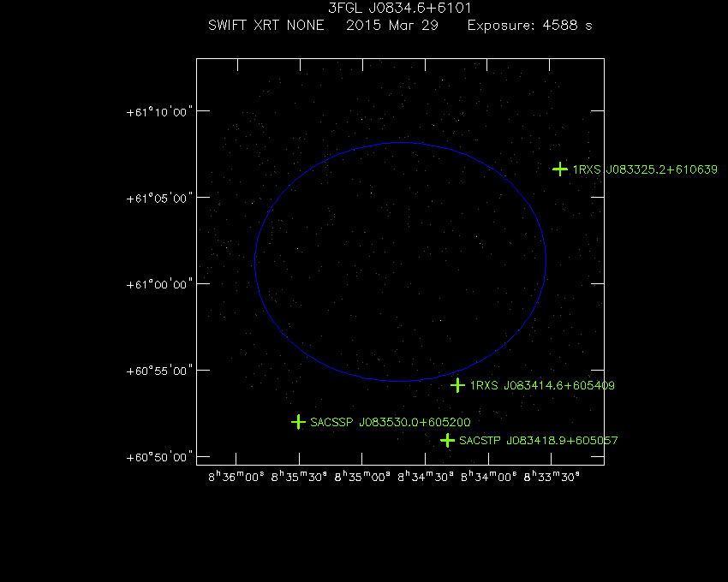Image resolution: width=728 pixels, height=582 pixels.
Task: Click the +60°55'00" declination label
Action: tap(159, 371)
